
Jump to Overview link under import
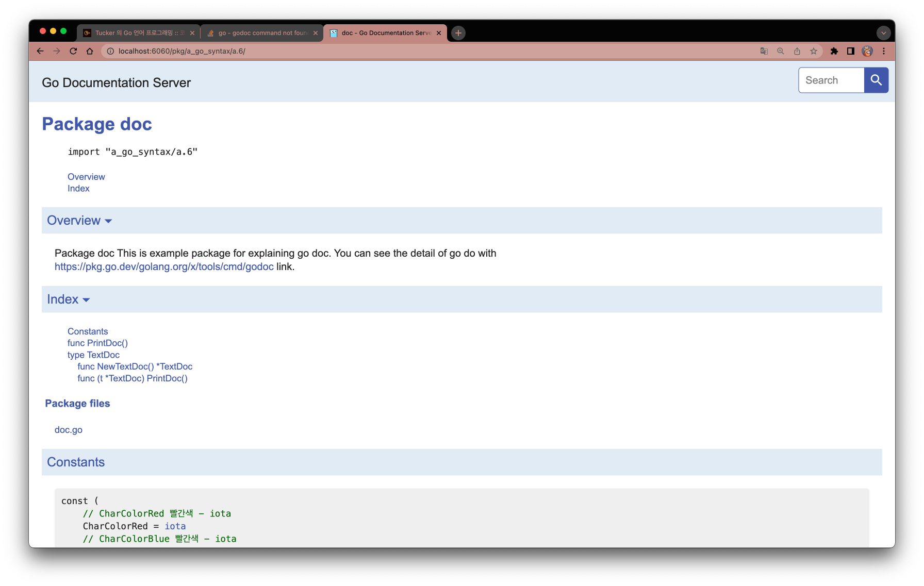[x=86, y=177]
